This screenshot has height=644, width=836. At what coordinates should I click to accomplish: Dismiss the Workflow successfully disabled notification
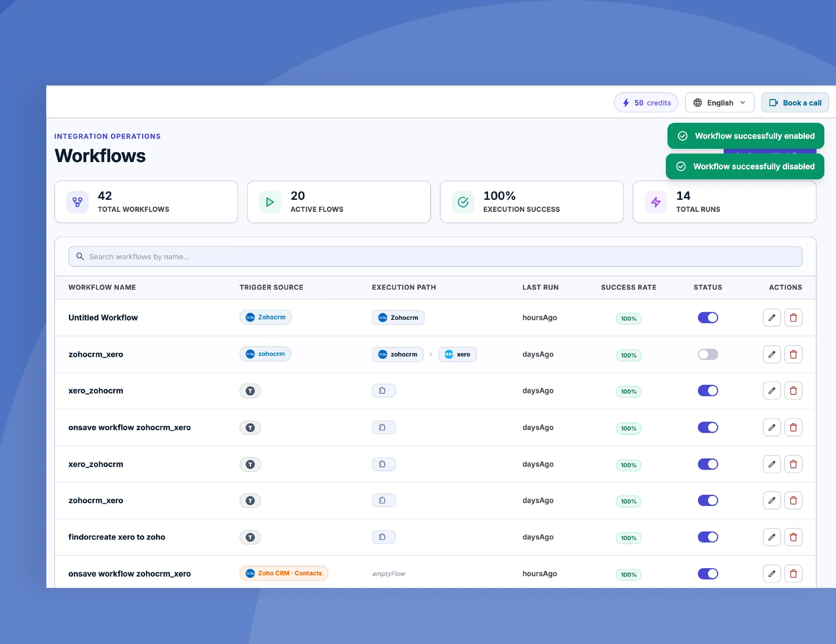[744, 167]
